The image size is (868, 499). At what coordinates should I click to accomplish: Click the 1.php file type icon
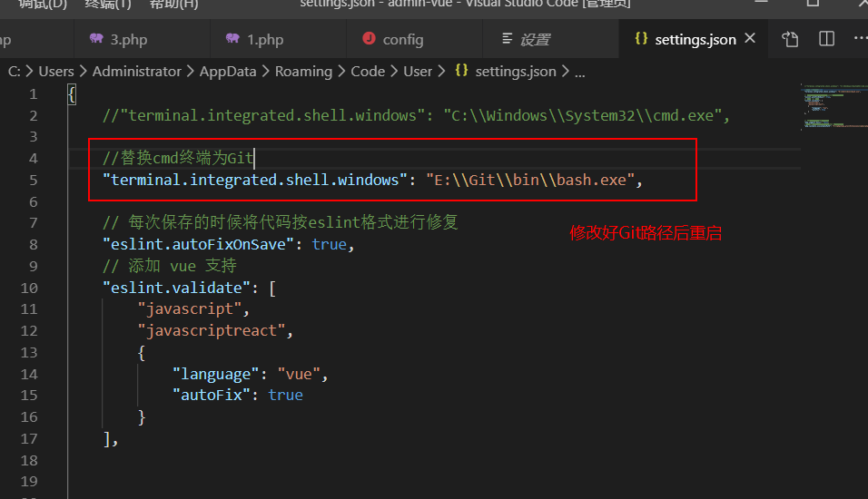[x=232, y=38]
